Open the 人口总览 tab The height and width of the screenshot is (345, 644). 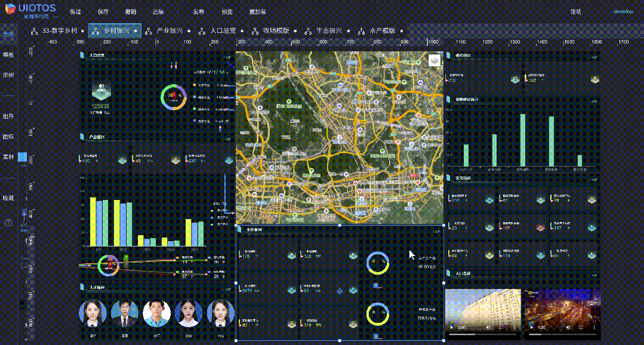click(223, 30)
